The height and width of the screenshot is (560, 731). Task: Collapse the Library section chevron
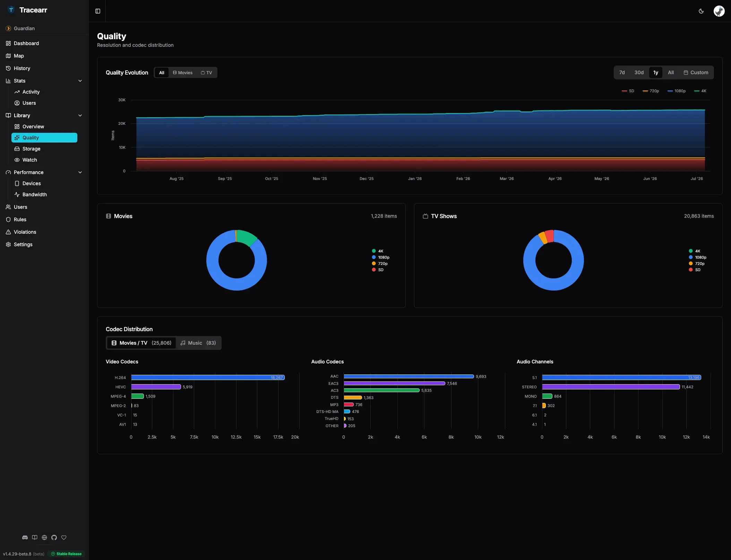(80, 115)
